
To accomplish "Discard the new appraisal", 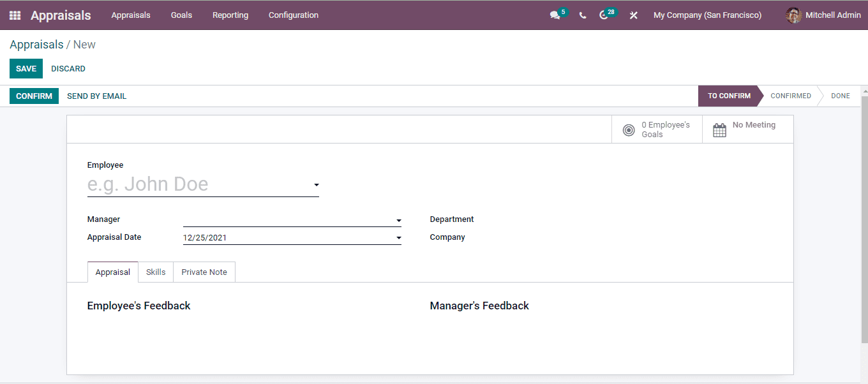I will pyautogui.click(x=68, y=69).
